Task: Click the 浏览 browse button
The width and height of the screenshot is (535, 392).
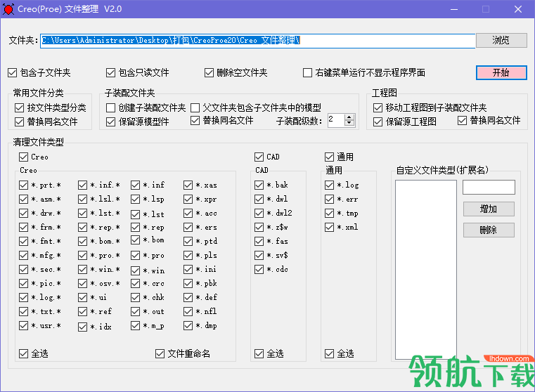Action: click(501, 40)
